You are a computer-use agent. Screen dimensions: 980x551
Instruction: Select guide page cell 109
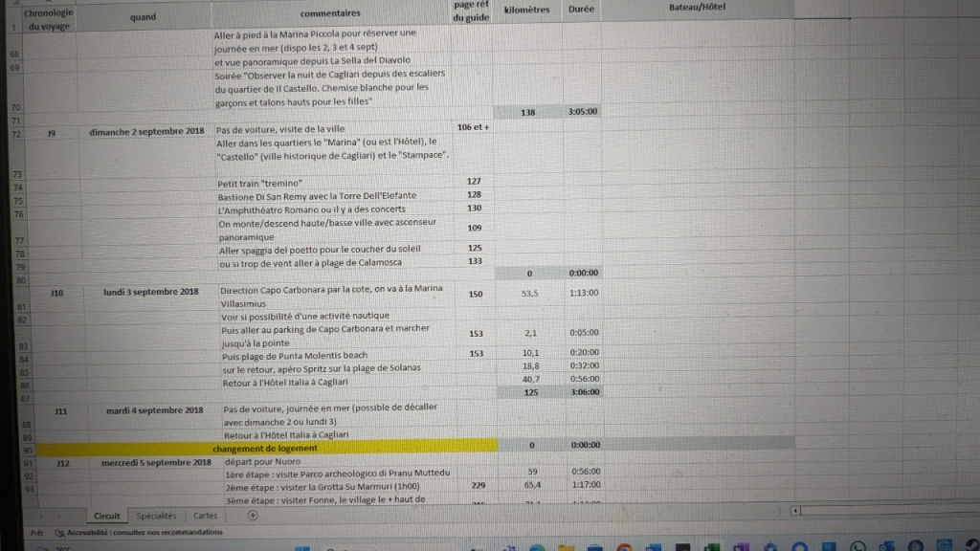coord(475,228)
